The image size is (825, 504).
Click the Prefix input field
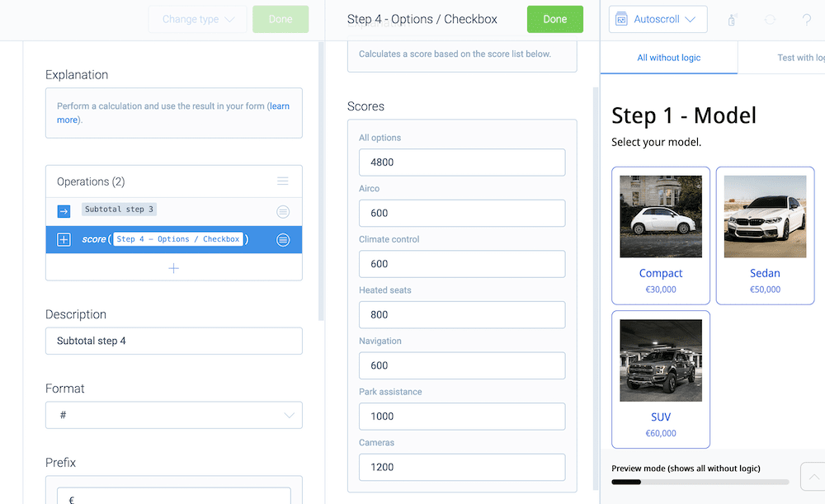tap(173, 496)
